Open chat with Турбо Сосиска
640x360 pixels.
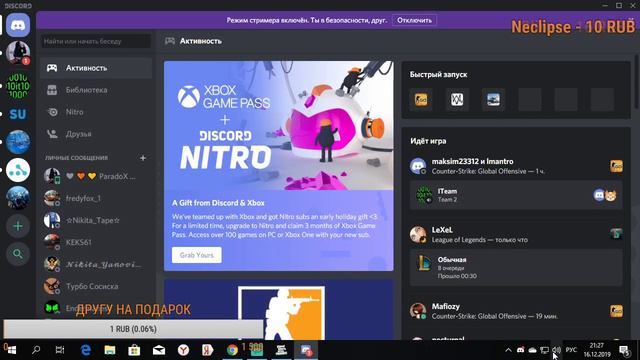coord(96,286)
